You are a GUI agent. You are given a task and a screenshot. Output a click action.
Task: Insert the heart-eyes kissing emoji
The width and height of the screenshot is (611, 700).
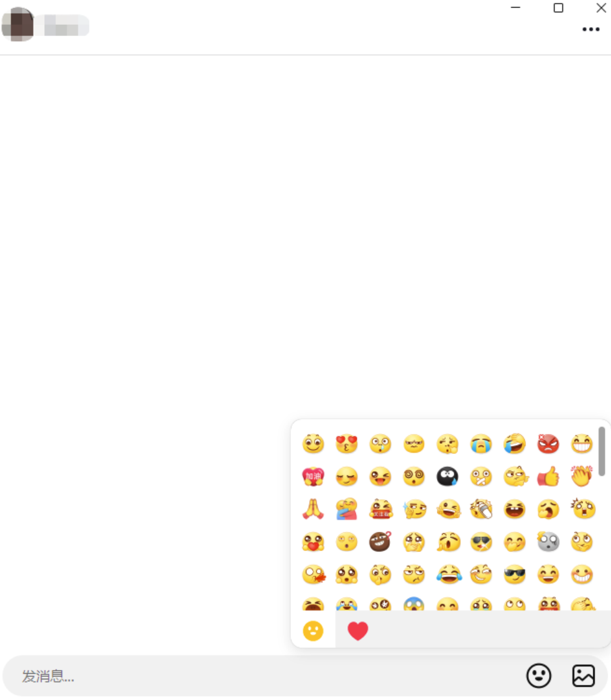pos(347,444)
